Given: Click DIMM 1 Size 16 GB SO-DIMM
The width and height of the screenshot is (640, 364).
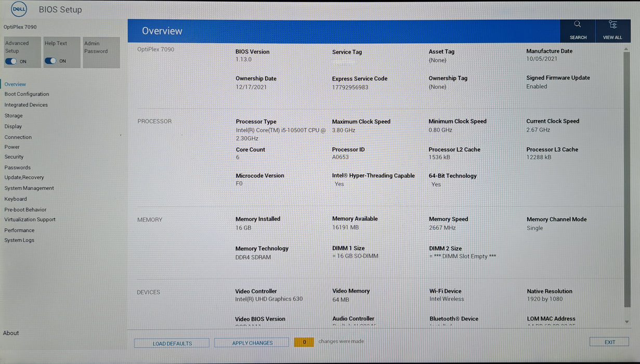Looking at the screenshot, I should [356, 256].
